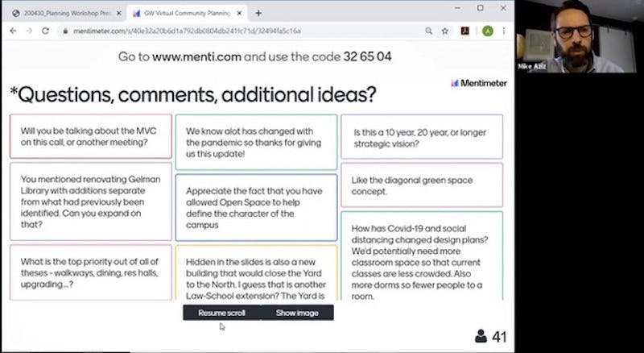644x353 pixels.
Task: Open the Chrome three-dot menu
Action: (x=504, y=31)
